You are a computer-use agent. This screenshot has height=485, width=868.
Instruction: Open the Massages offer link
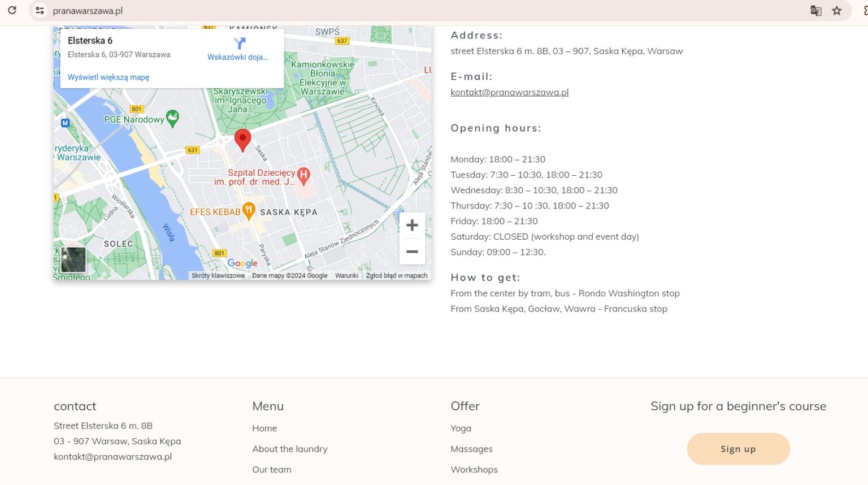pos(471,448)
